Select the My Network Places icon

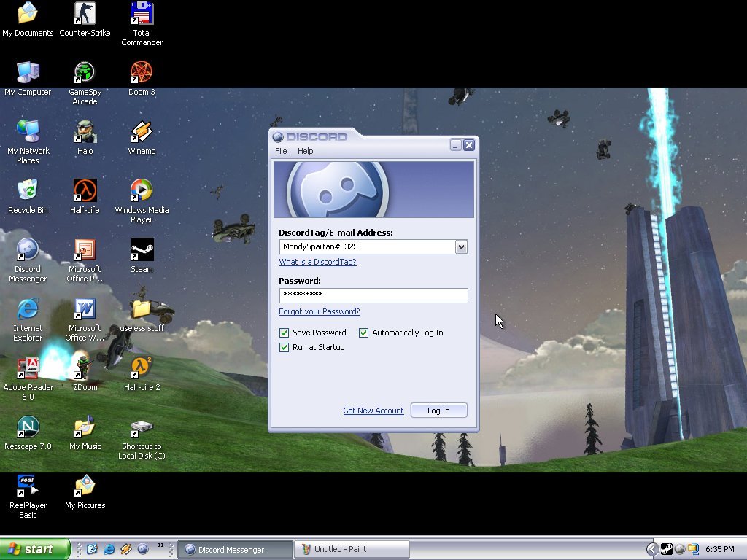28,142
